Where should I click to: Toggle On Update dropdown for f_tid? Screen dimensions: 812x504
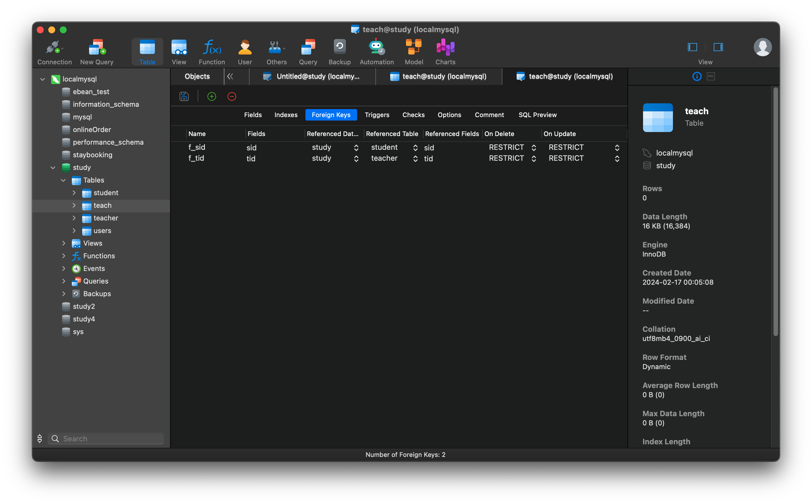pos(617,158)
